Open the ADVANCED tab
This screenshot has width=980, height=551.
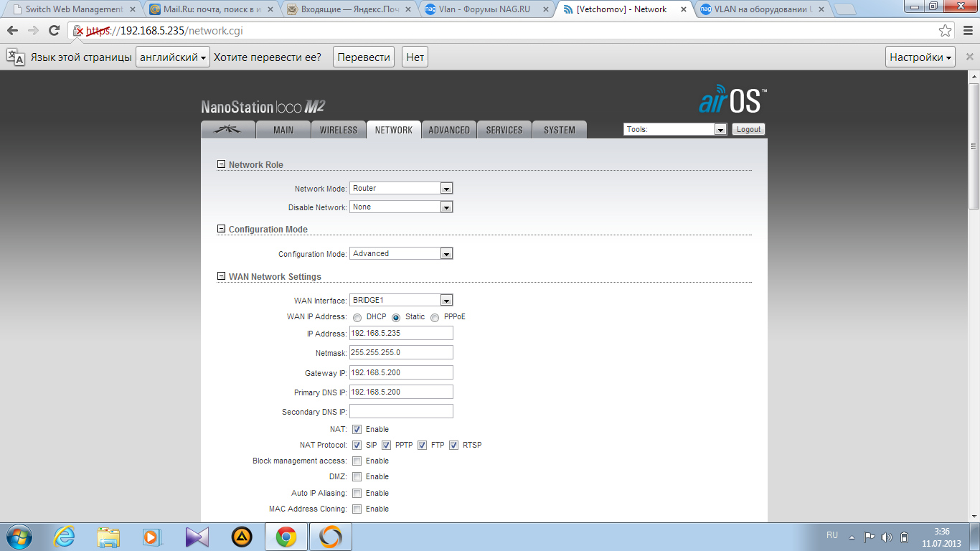coord(449,130)
